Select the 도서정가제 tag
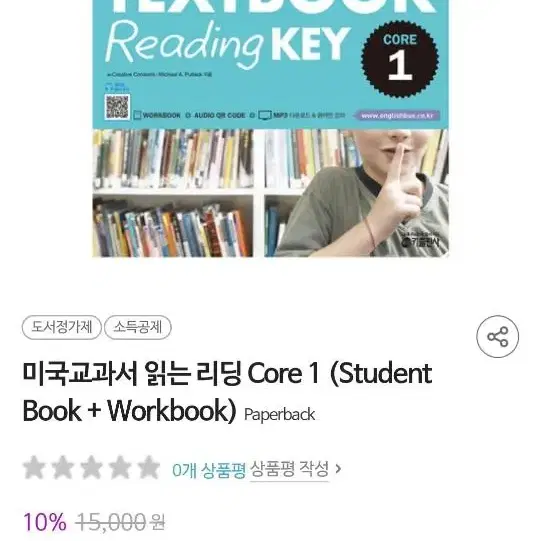 (x=62, y=327)
